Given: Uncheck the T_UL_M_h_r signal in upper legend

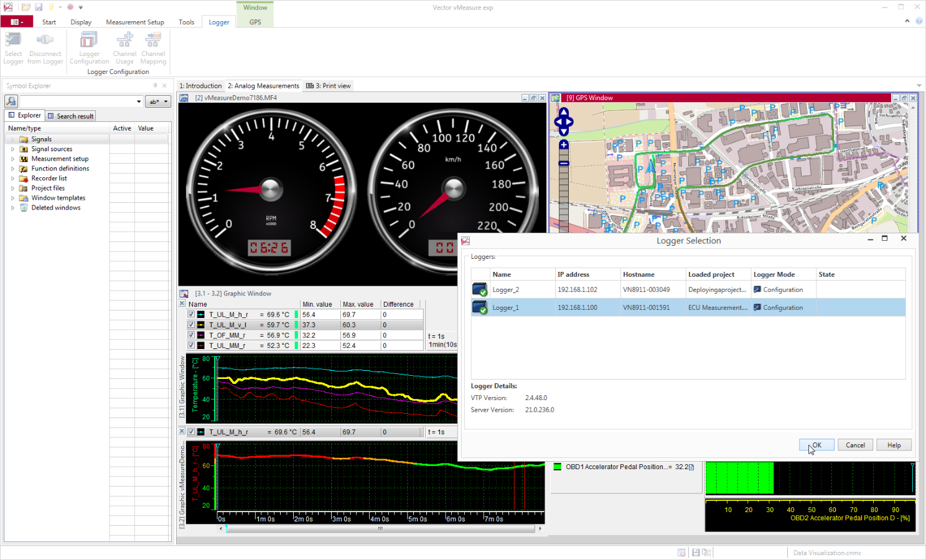Looking at the screenshot, I should pyautogui.click(x=191, y=315).
